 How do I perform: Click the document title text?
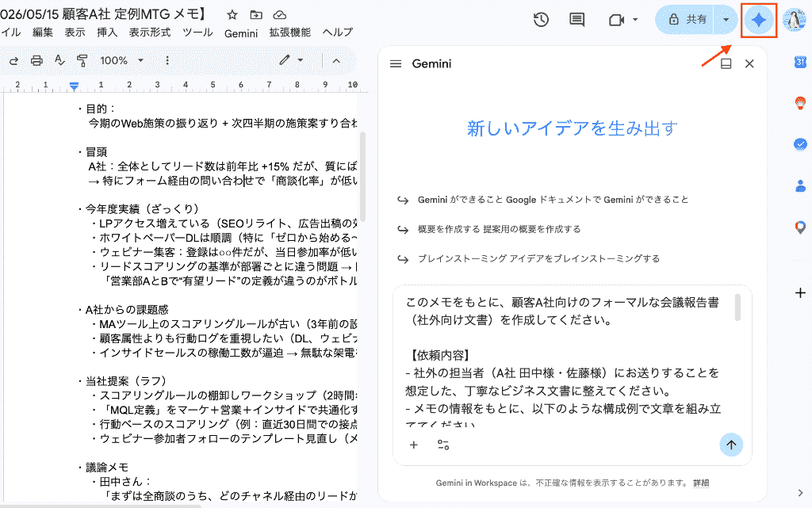click(104, 14)
